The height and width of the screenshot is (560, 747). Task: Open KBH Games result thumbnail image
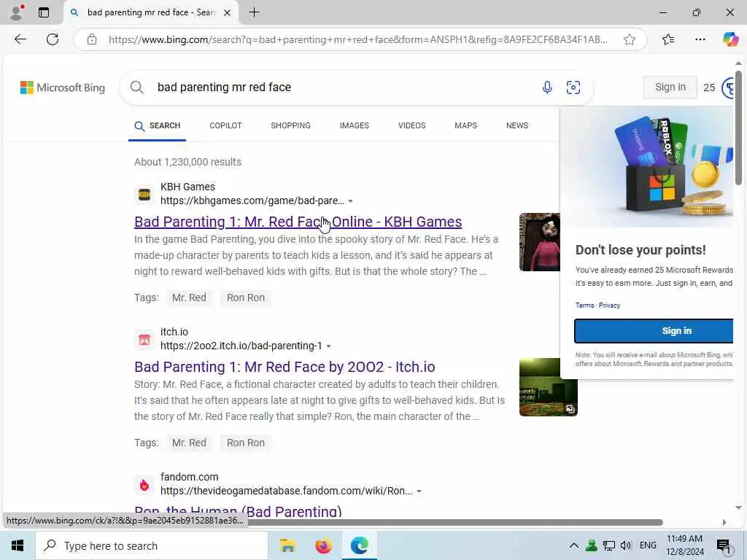(x=540, y=242)
